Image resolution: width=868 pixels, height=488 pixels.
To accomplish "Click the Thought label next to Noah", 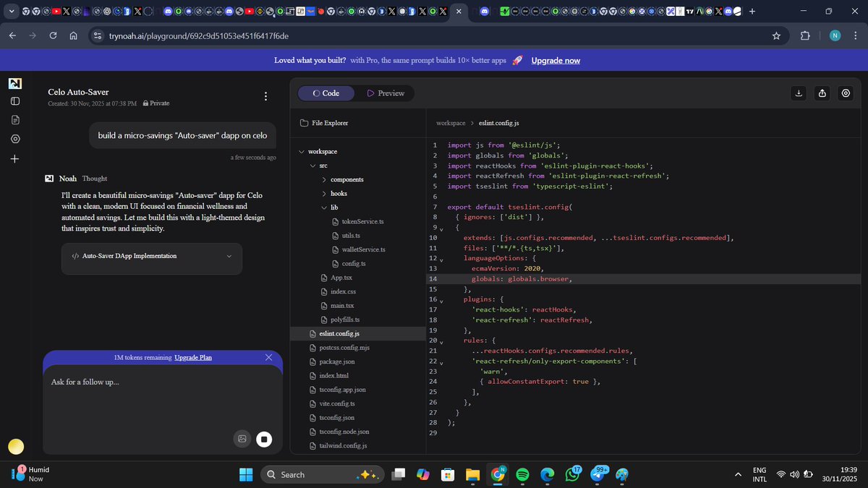I will [94, 179].
